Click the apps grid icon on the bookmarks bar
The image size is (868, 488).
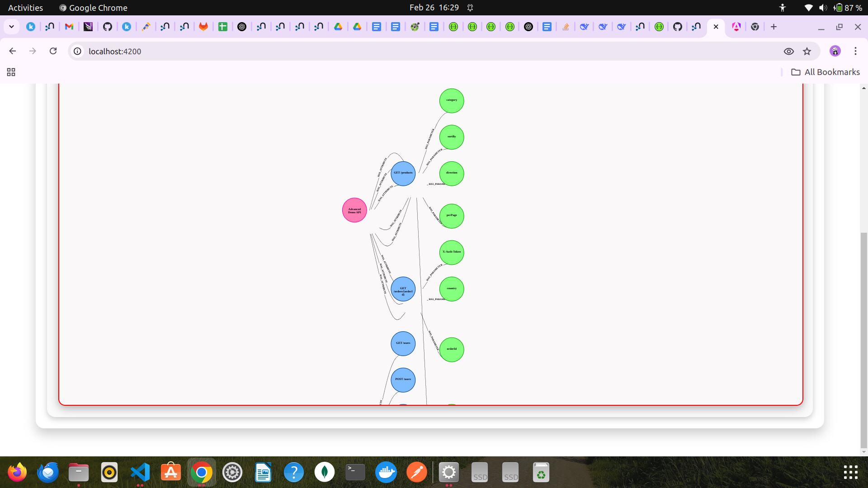pyautogui.click(x=11, y=72)
